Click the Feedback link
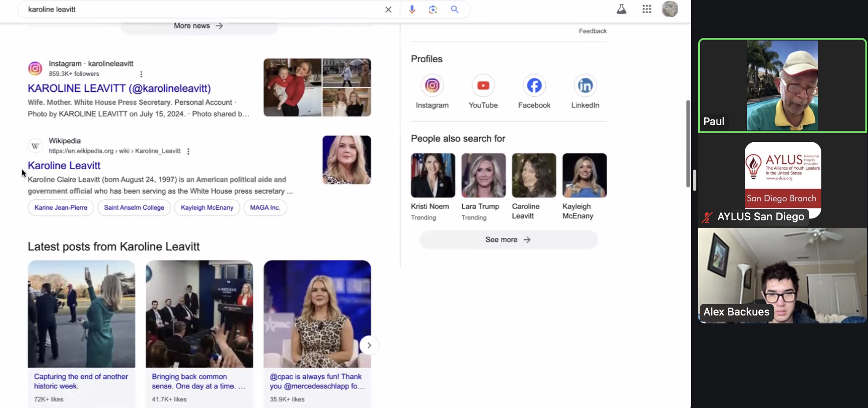This screenshot has width=868, height=408. 592,31
